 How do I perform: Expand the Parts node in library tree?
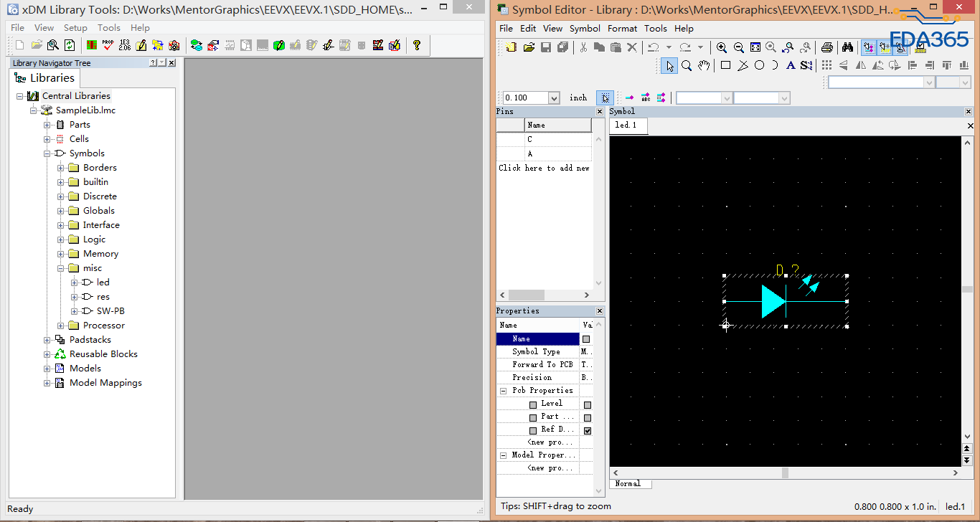[x=47, y=125]
